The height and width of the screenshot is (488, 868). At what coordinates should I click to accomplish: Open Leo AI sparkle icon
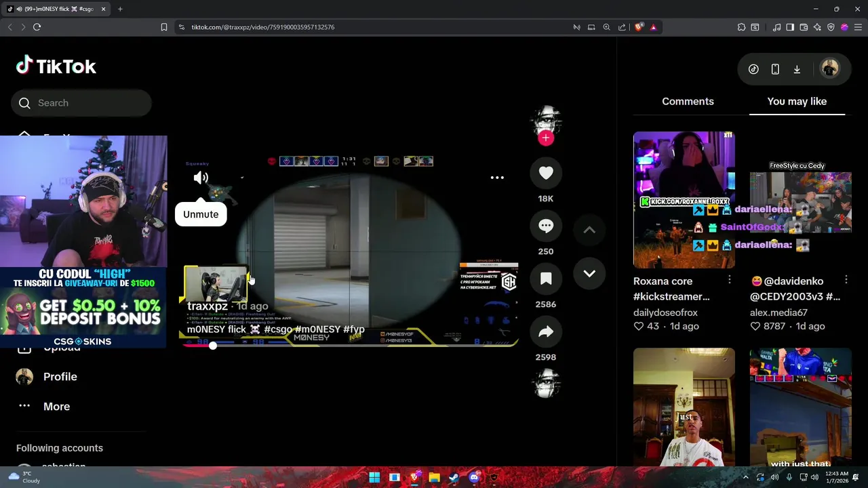(x=817, y=27)
